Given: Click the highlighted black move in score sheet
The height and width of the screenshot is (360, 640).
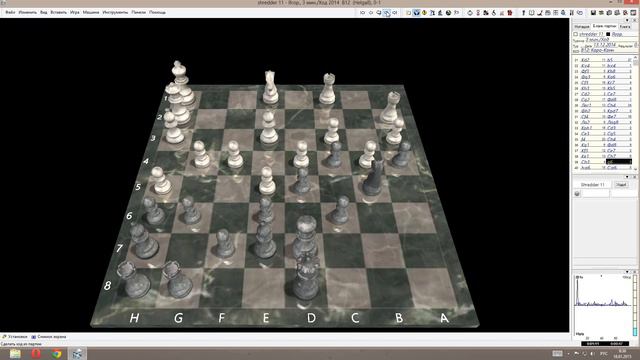Looking at the screenshot, I should pos(619,162).
